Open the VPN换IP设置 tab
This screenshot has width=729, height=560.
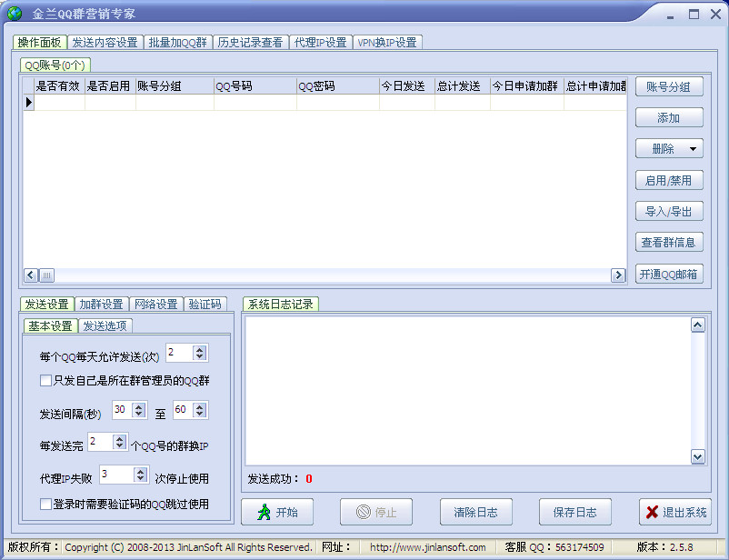click(387, 43)
